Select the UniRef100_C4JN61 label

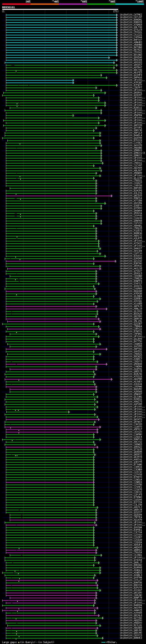coord(131,555)
